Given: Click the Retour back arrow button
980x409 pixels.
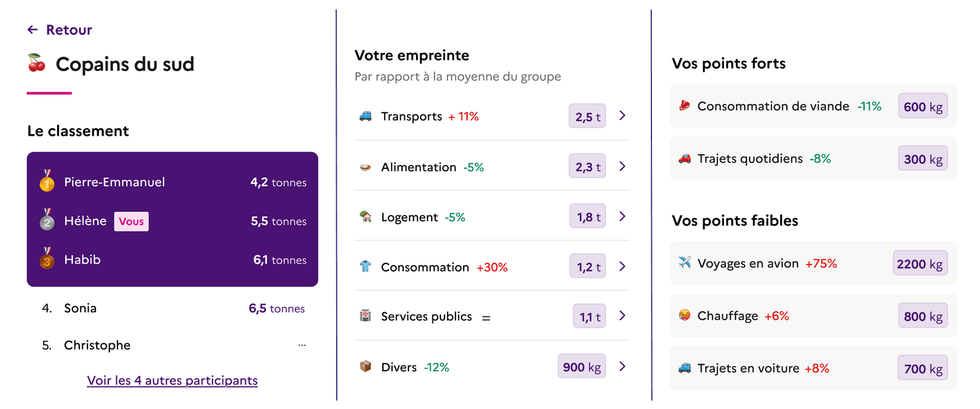Looking at the screenshot, I should 32,29.
